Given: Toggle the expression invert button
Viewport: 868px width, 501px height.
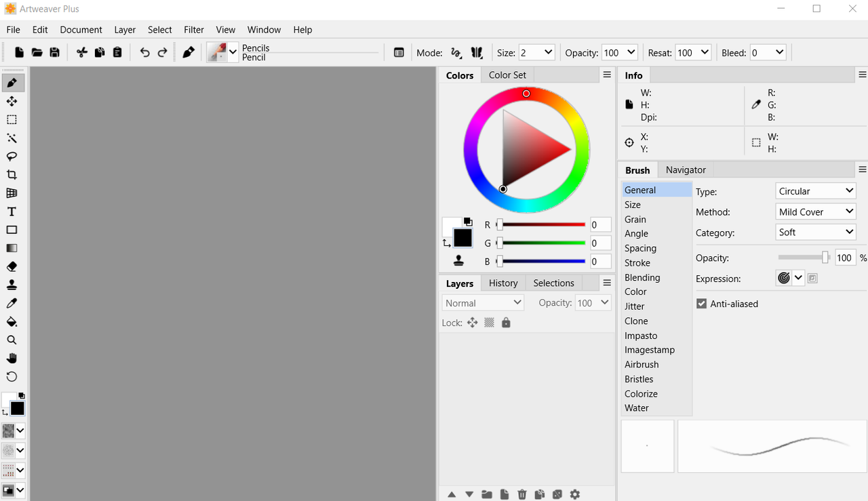Looking at the screenshot, I should coord(812,278).
